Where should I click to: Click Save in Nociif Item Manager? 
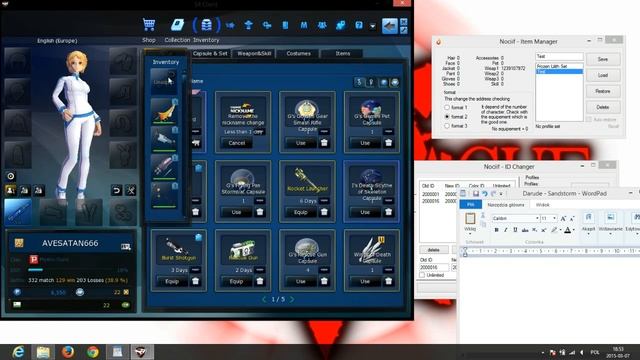pyautogui.click(x=603, y=59)
